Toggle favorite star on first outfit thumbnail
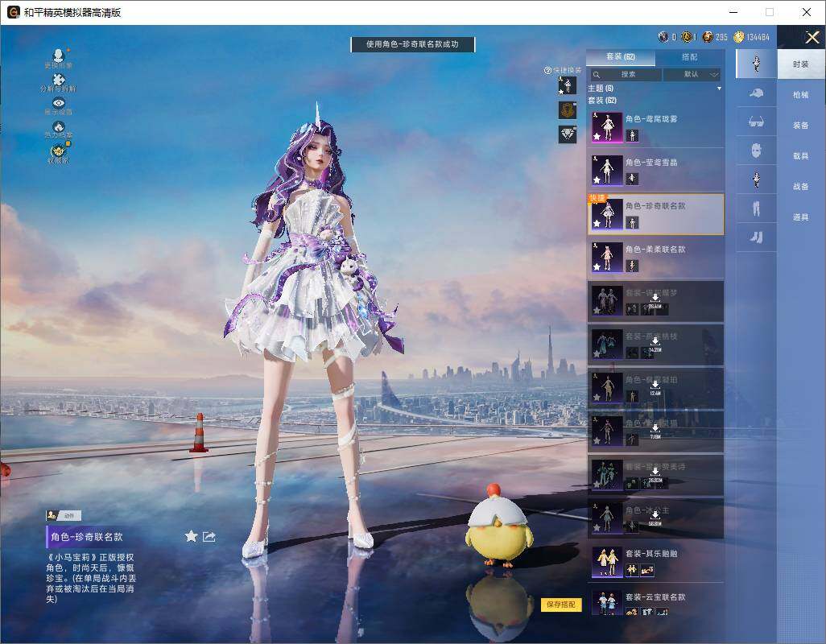Screen dimensions: 826x644 tap(597, 136)
